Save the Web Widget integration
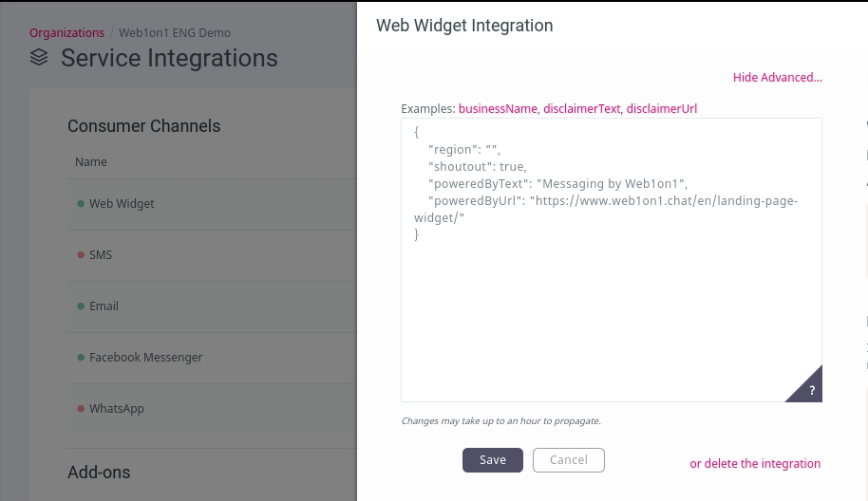 [x=493, y=460]
